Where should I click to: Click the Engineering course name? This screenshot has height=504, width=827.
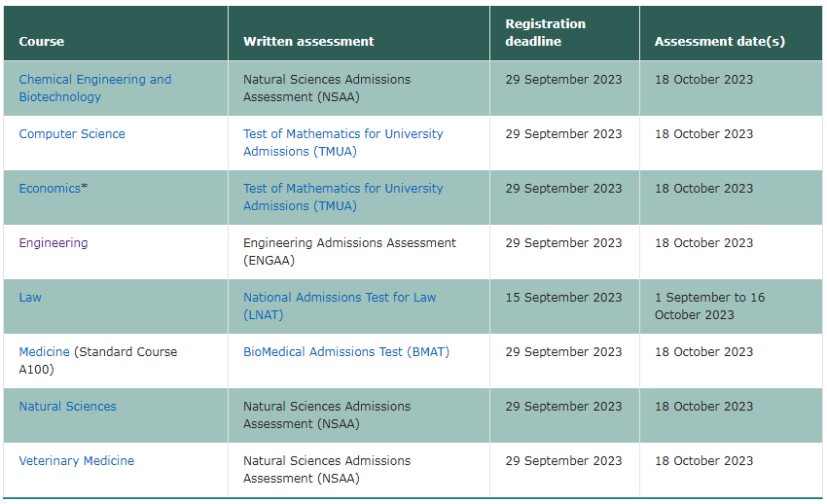coord(54,243)
